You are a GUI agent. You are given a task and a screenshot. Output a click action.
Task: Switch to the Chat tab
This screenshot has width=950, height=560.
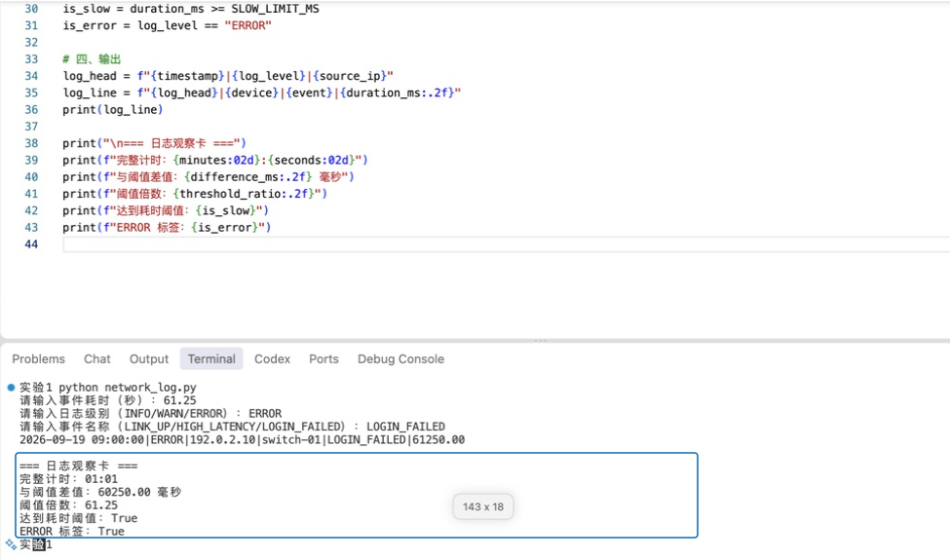[x=96, y=359]
